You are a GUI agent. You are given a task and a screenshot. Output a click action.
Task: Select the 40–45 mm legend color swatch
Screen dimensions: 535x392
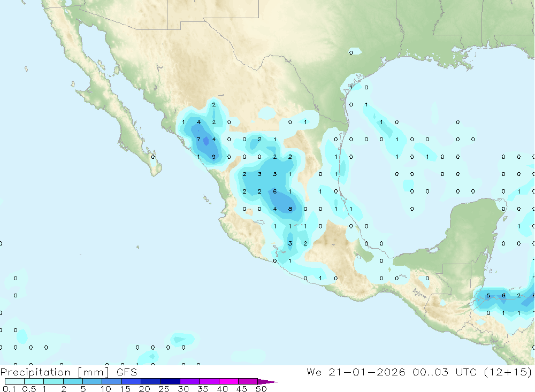click(228, 381)
